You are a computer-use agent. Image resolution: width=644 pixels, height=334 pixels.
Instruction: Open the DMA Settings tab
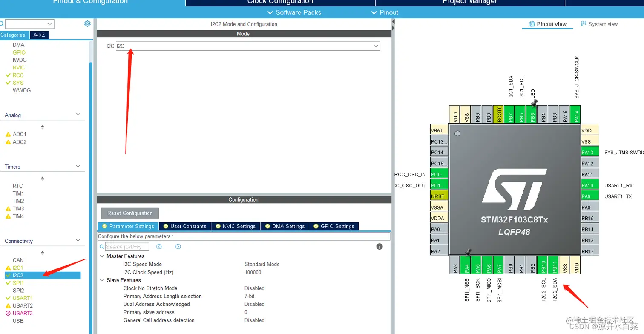tap(285, 226)
